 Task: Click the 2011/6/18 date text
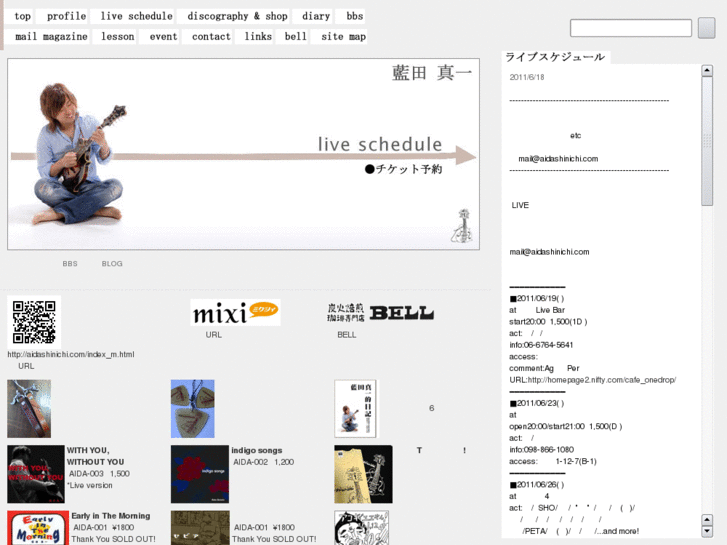coord(527,77)
